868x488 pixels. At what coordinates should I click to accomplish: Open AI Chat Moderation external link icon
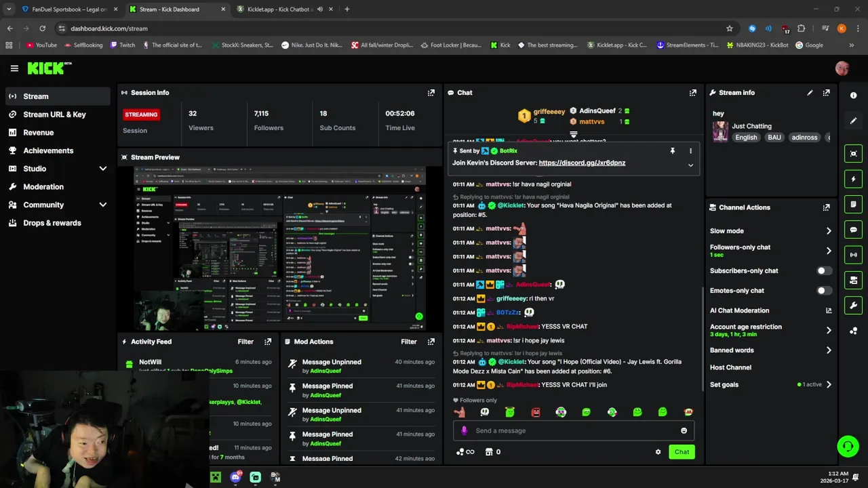829,310
